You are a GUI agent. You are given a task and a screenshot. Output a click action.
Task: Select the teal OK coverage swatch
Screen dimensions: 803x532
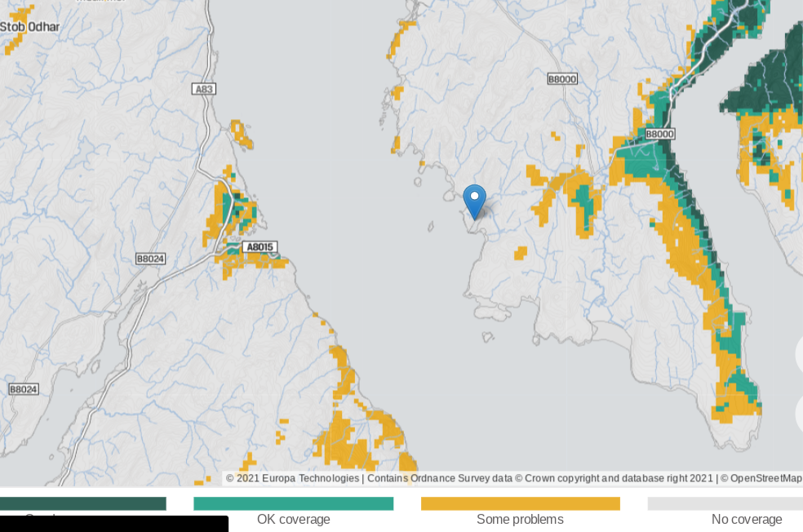pos(293,503)
